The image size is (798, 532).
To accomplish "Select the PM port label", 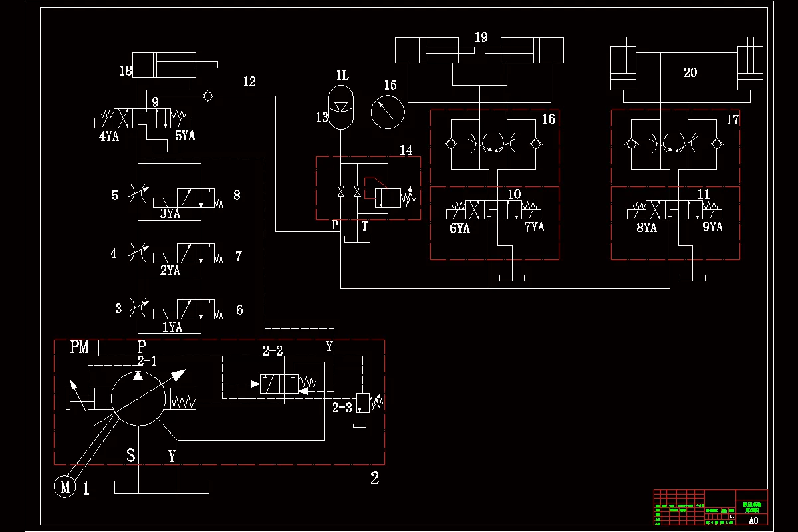I will click(x=79, y=348).
